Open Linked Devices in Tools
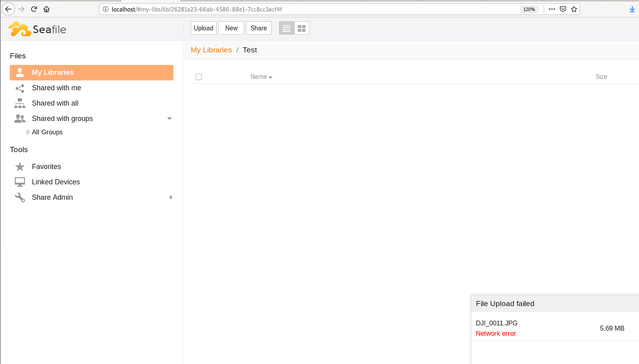 pyautogui.click(x=56, y=182)
